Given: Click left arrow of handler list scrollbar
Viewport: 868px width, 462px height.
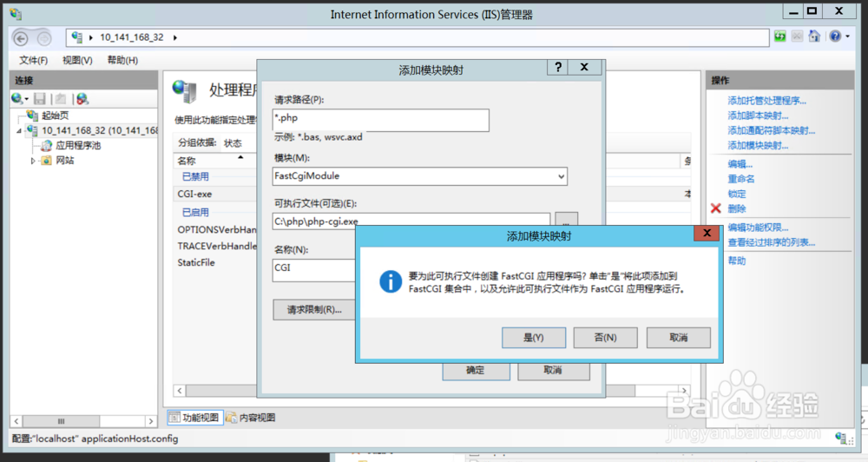Looking at the screenshot, I should pos(180,391).
